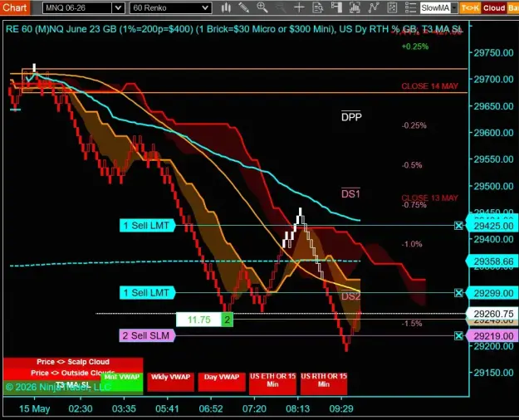Click the 11.75 position profit marker
Viewport: 519px width, 420px height.
tap(198, 320)
